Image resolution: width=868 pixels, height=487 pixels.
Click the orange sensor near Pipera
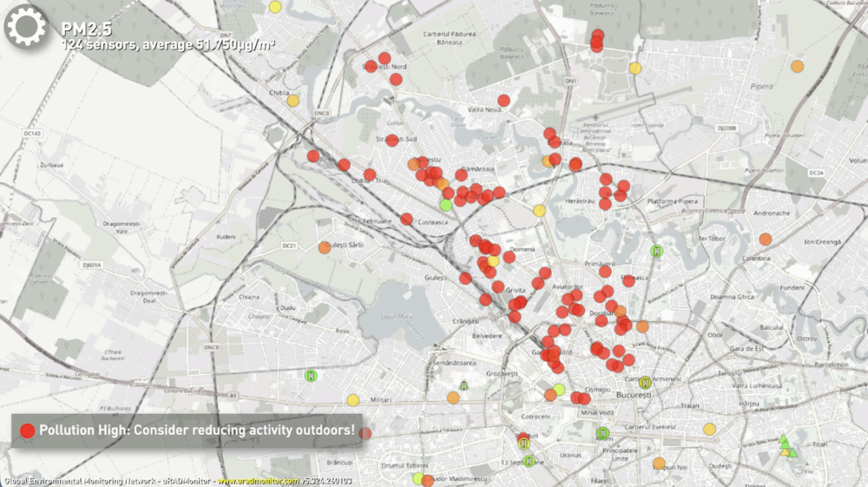pyautogui.click(x=798, y=66)
